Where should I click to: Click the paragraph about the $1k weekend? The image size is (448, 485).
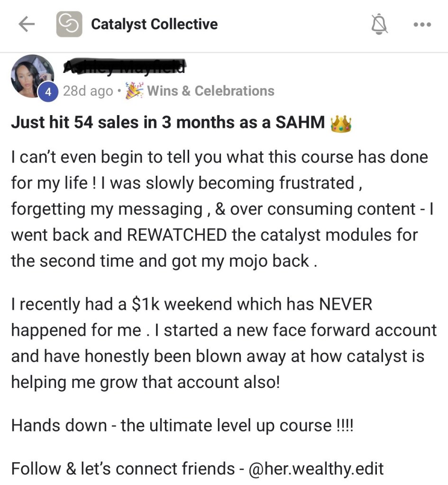(x=224, y=343)
